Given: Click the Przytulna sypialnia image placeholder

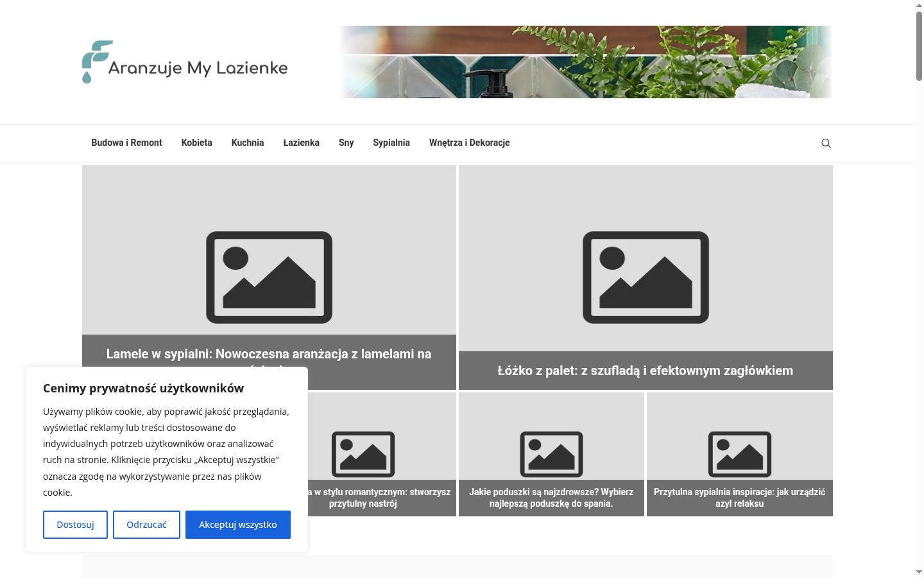Looking at the screenshot, I should (x=739, y=454).
